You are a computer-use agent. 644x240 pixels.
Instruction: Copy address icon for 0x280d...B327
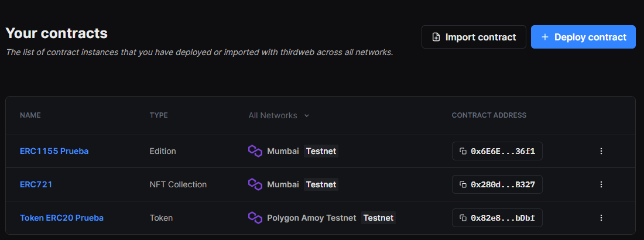463,184
